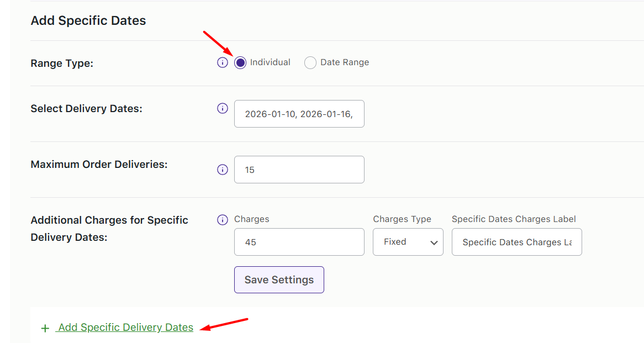
Task: Click the 'Additional Charges for Specific Delivery Dates' label
Action: pos(109,228)
